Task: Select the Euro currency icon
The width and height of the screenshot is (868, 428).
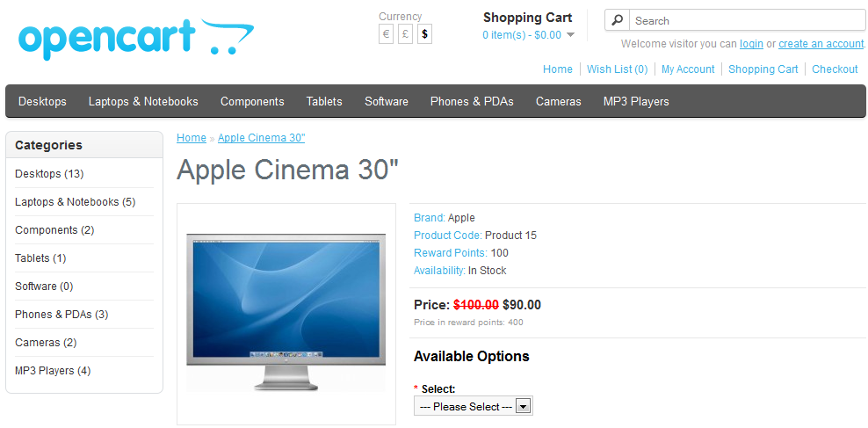Action: pos(387,34)
